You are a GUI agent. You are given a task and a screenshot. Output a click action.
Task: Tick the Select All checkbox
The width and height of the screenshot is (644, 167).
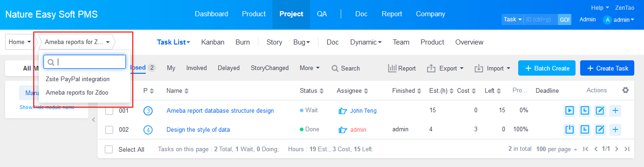109,149
